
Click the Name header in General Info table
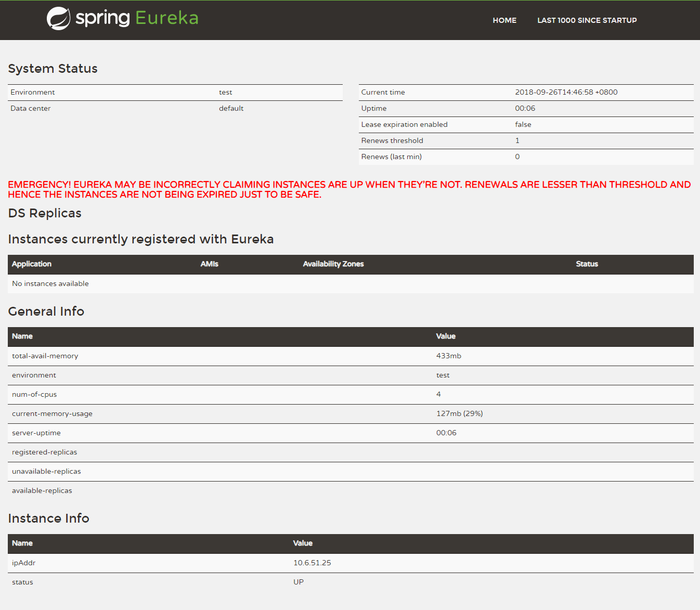pos(22,336)
